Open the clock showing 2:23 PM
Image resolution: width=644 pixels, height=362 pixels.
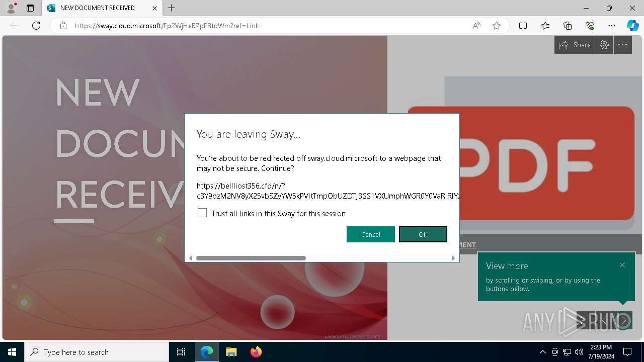pos(601,352)
